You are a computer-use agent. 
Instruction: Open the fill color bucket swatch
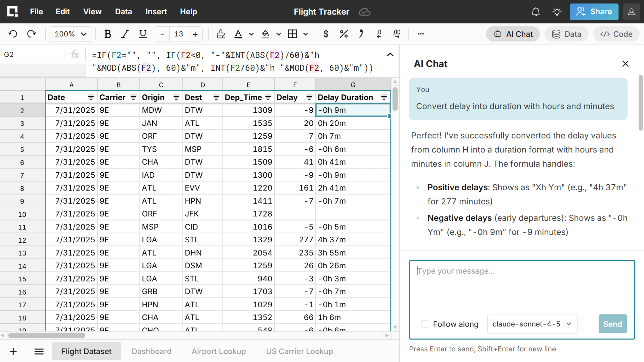[265, 34]
